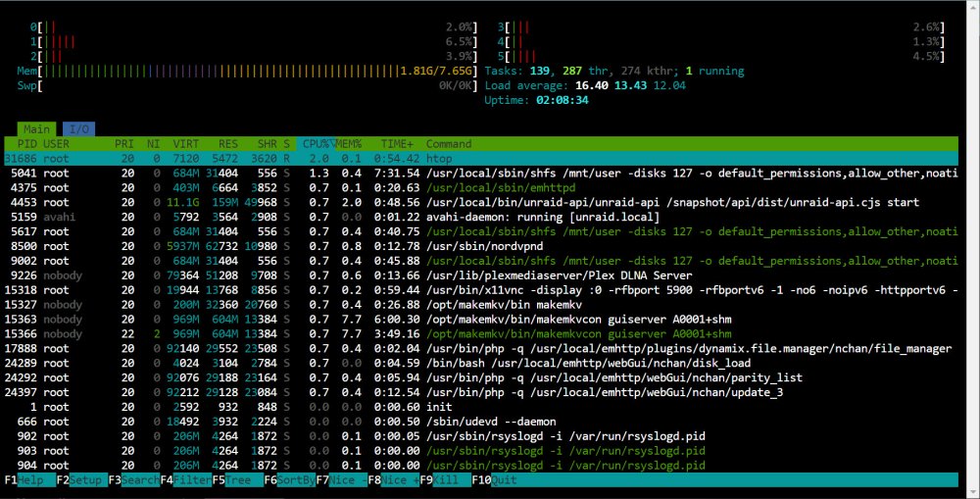Toggle F5 Tree view

coord(237,480)
